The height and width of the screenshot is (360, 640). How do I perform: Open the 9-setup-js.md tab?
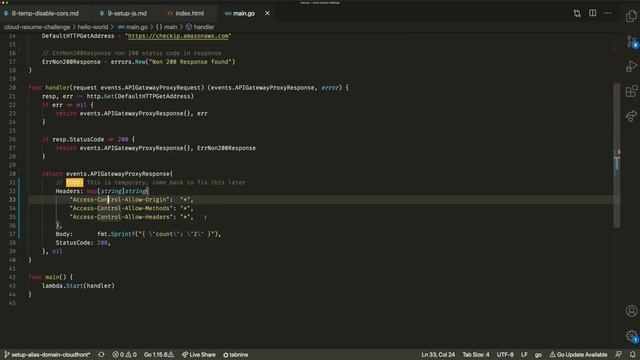[x=123, y=13]
